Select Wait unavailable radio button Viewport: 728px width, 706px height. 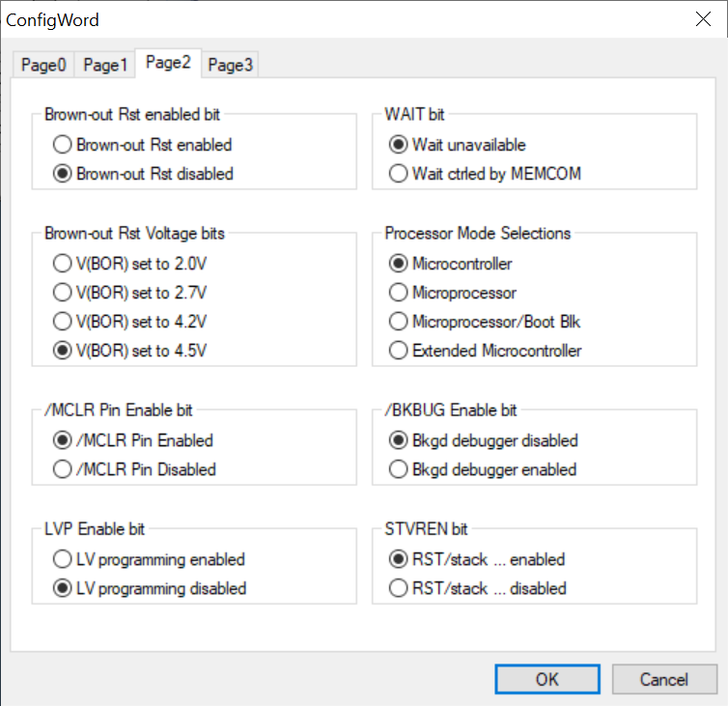point(457,145)
